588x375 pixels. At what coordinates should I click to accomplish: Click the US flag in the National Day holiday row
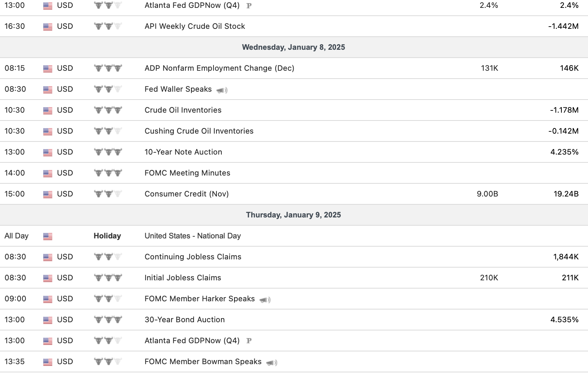(48, 236)
